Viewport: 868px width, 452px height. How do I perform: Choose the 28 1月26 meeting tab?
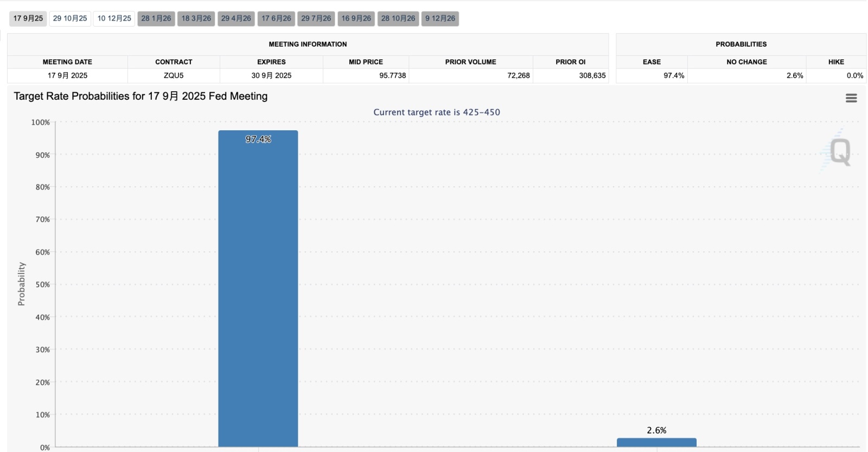pyautogui.click(x=156, y=18)
